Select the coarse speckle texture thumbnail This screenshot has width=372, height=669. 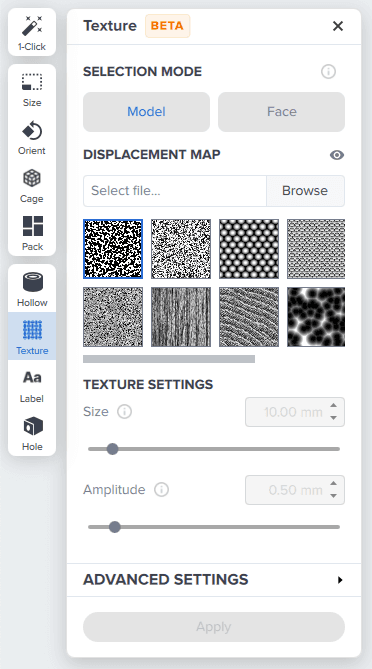pyautogui.click(x=113, y=249)
